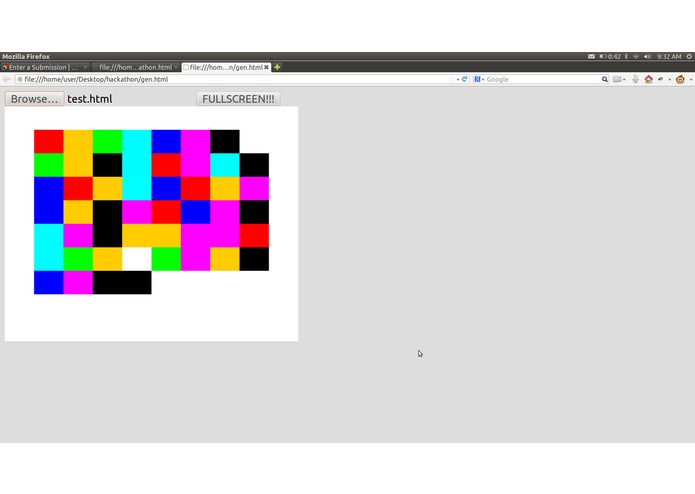Expand the video camera icon dropdown
This screenshot has width=695, height=494.
624,80
